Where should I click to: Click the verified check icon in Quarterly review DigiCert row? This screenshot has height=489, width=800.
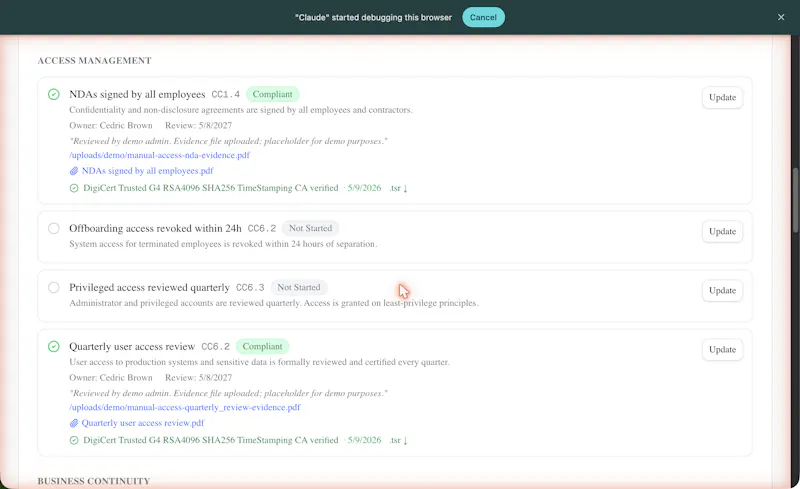coord(74,441)
